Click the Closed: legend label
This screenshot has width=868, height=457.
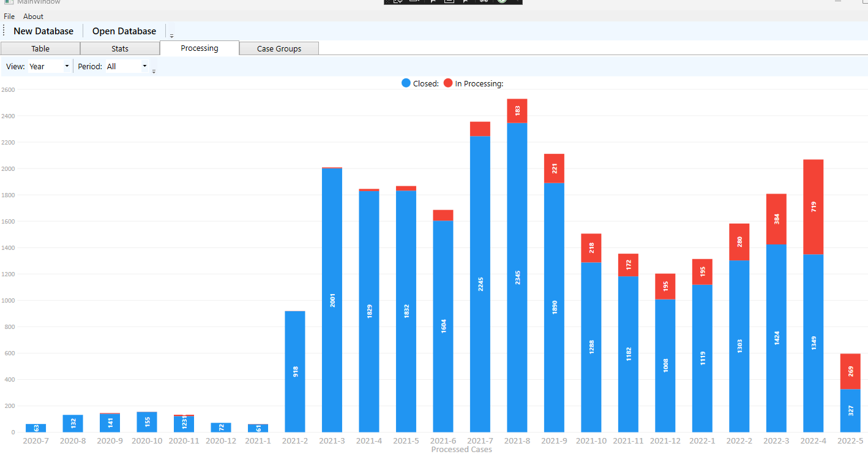point(426,84)
